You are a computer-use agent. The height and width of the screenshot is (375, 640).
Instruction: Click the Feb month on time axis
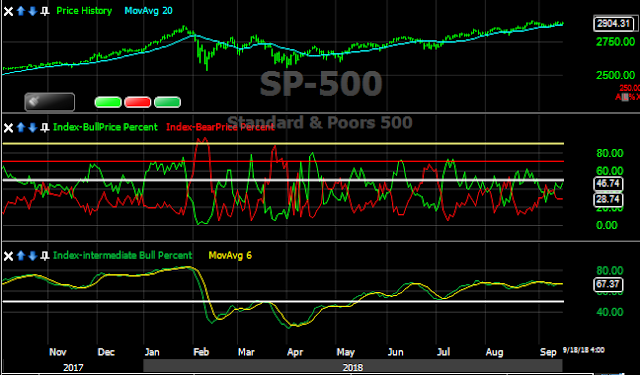pyautogui.click(x=201, y=352)
